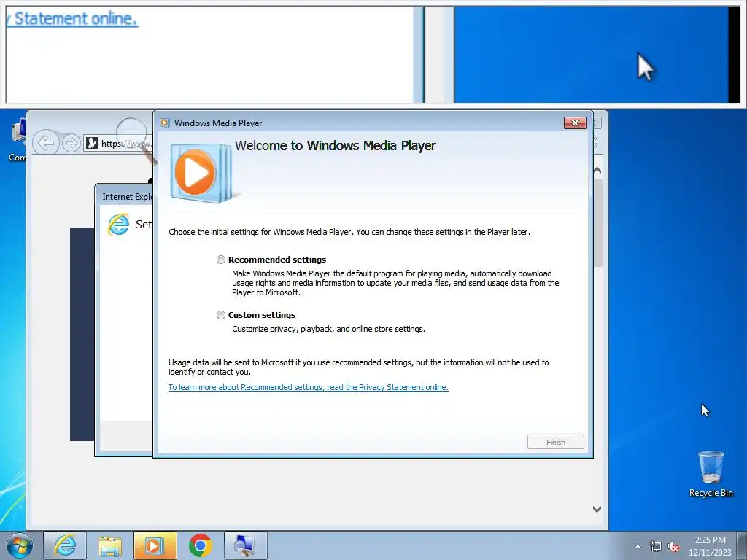Select the Recommended settings radio button
This screenshot has height=560, width=747.
point(220,260)
